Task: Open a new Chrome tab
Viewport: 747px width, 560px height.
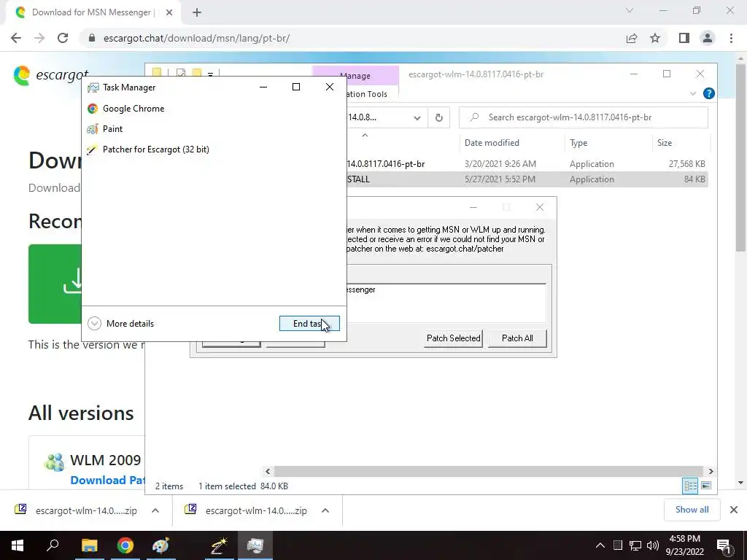Action: (x=197, y=12)
